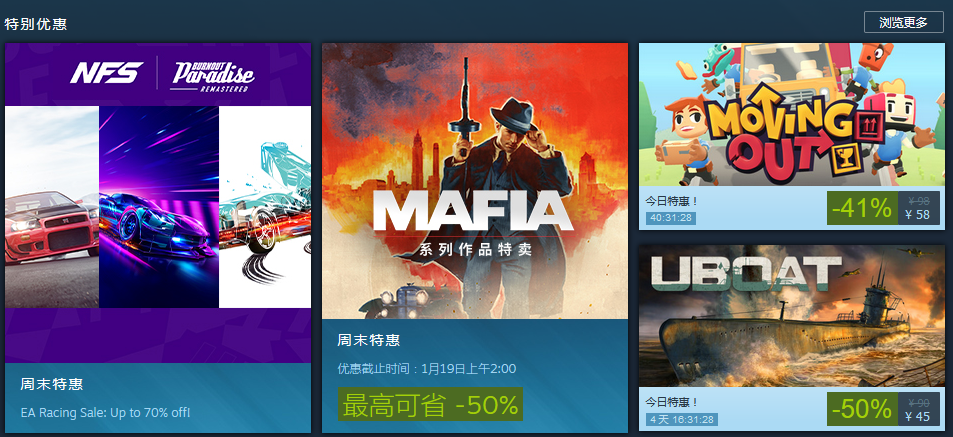
Task: Open the white sketch car artwork
Action: click(x=265, y=207)
